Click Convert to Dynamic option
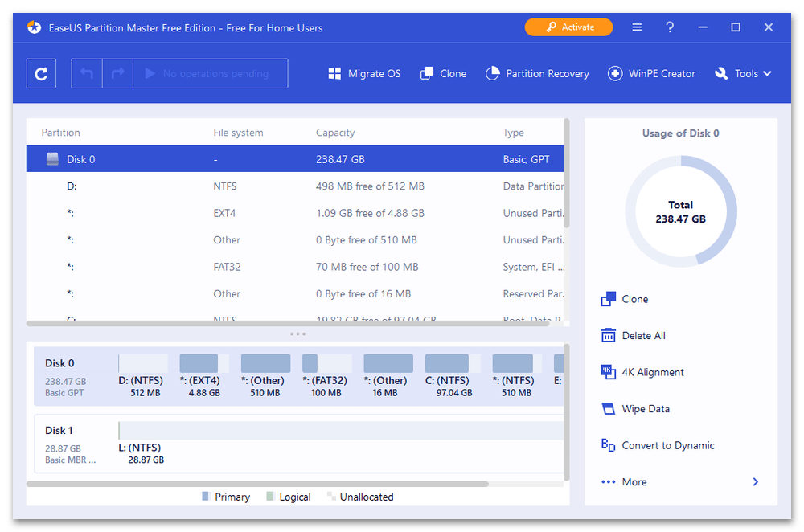The image size is (804, 532). coord(667,445)
